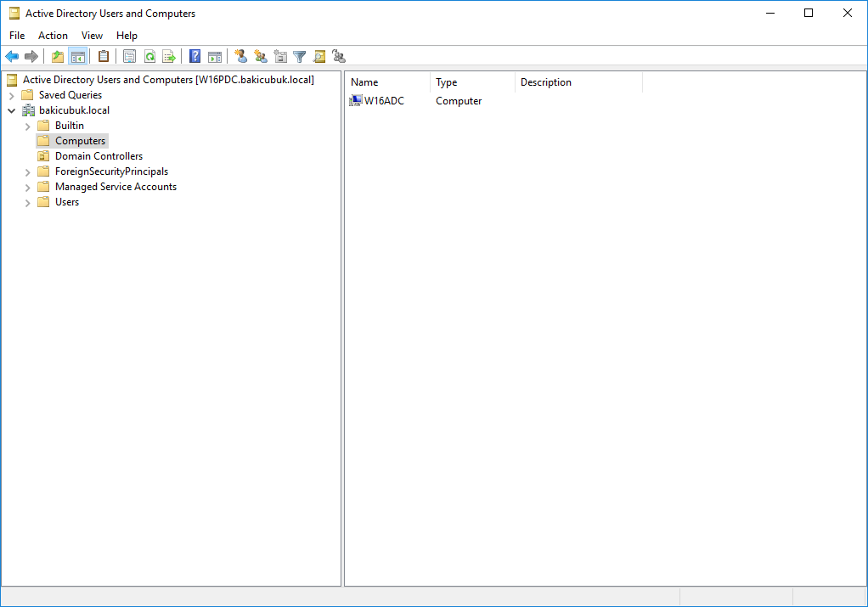
Task: Select the root Active Directory Users and Computers node
Action: [x=168, y=80]
